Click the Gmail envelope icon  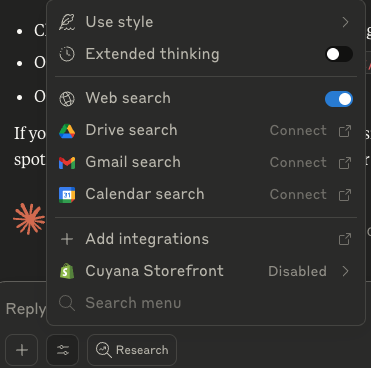click(67, 163)
